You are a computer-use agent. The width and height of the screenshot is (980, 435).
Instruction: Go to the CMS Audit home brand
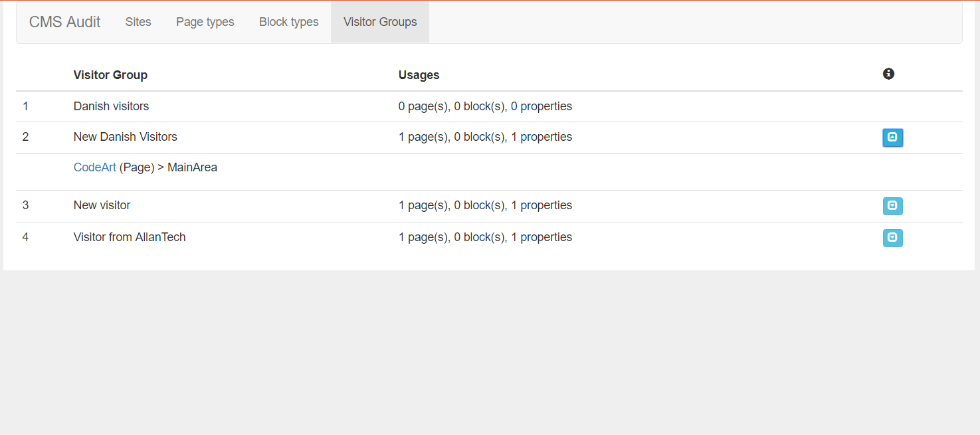[x=64, y=22]
